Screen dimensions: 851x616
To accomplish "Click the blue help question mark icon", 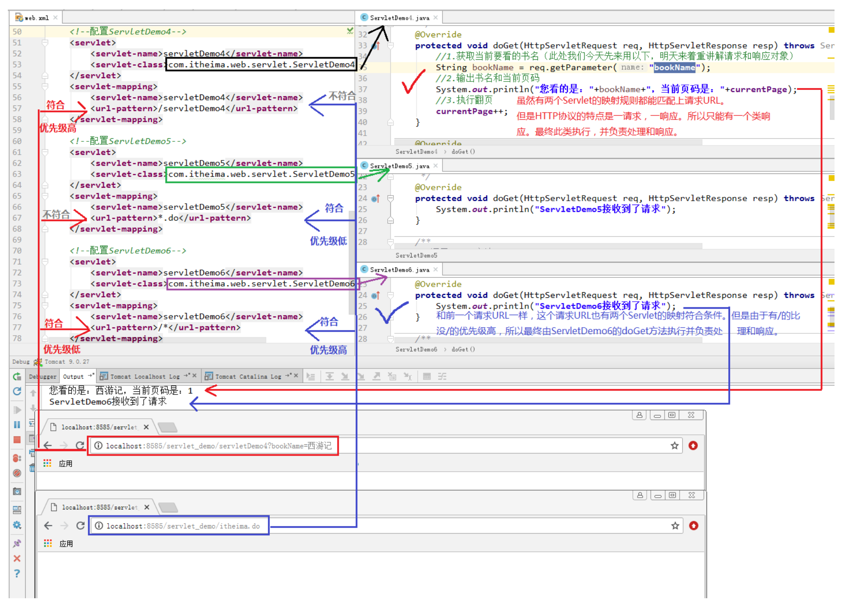I will pos(17,574).
